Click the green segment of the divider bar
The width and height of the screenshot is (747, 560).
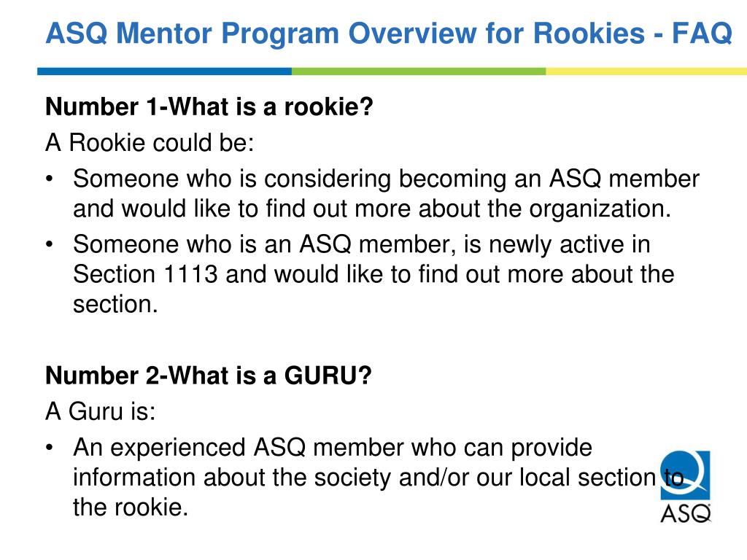pyautogui.click(x=419, y=71)
